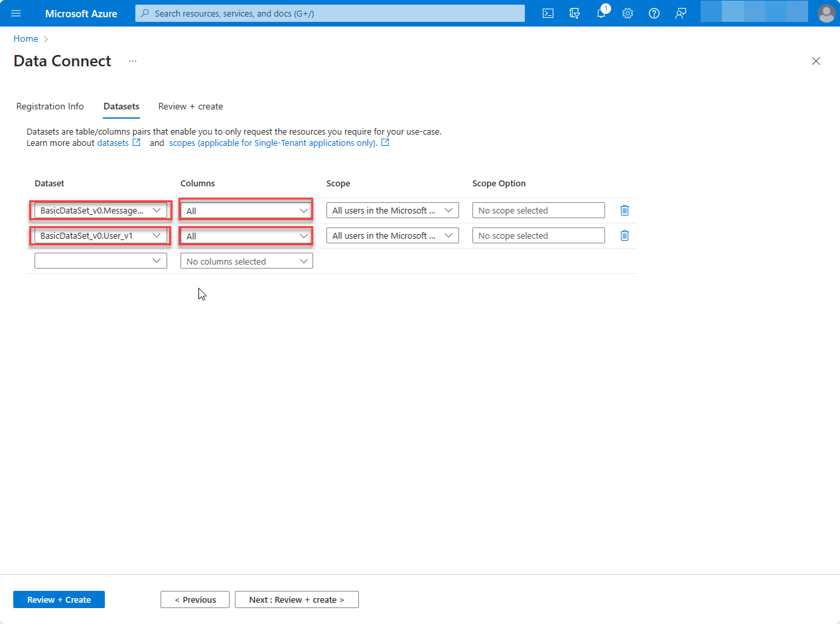Click the directories and subscriptions filter icon

[575, 13]
